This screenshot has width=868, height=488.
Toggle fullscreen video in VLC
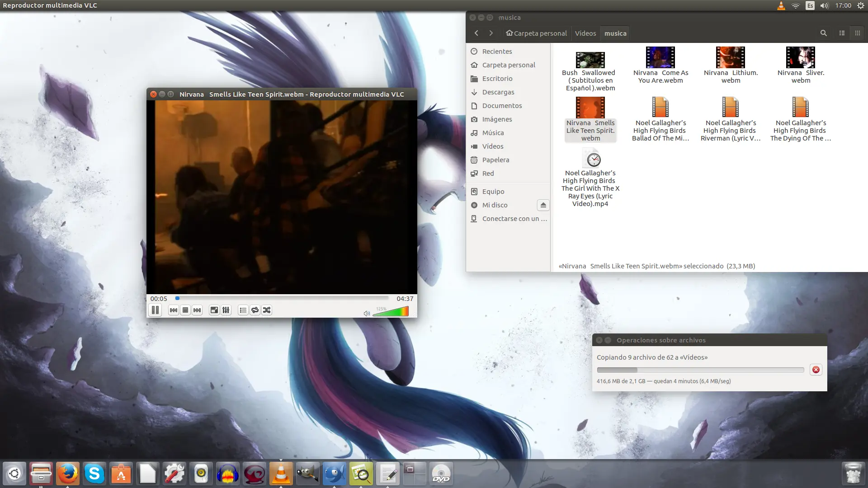pyautogui.click(x=214, y=310)
